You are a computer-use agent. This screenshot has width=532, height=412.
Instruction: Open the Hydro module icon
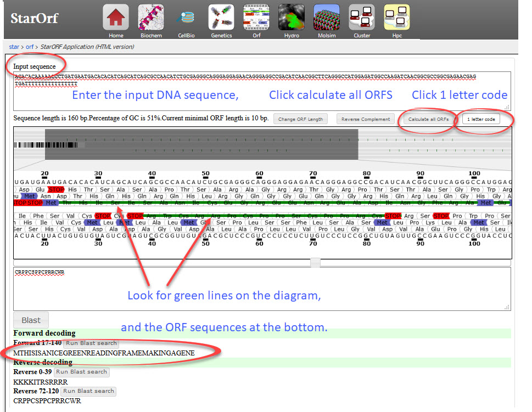click(292, 18)
